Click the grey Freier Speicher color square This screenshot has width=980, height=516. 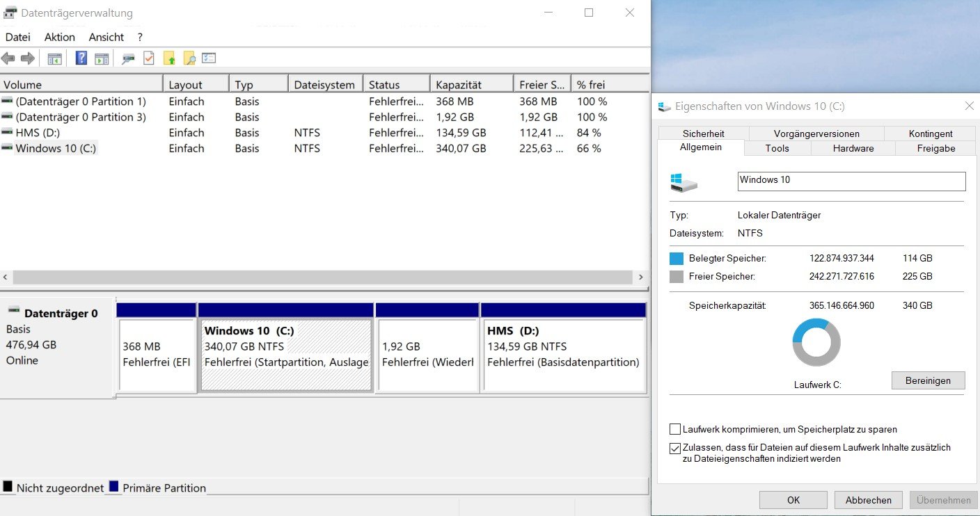coord(676,277)
